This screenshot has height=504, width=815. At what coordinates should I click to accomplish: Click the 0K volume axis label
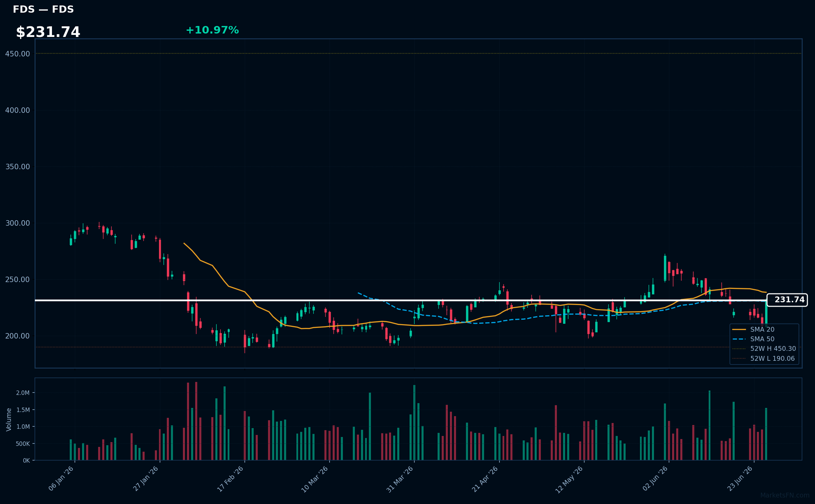[26, 461]
